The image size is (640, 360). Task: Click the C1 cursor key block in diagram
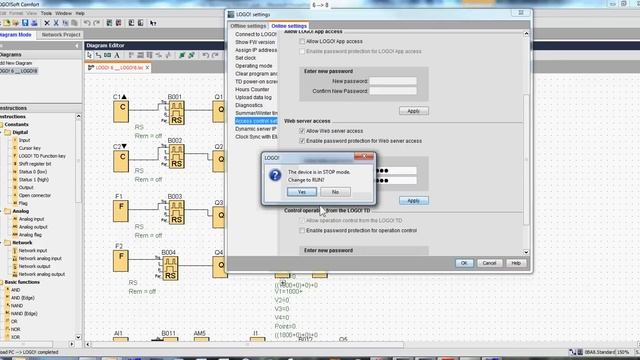(x=121, y=112)
